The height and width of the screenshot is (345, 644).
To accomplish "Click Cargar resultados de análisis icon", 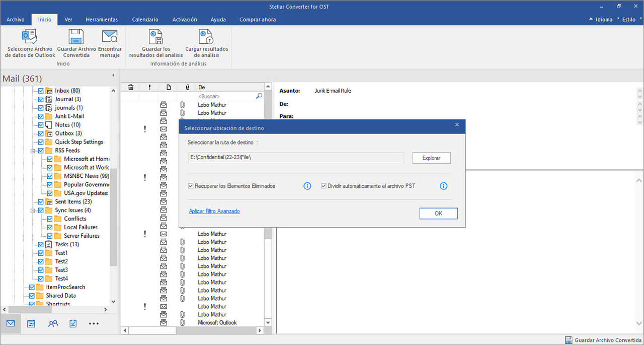I will click(206, 37).
